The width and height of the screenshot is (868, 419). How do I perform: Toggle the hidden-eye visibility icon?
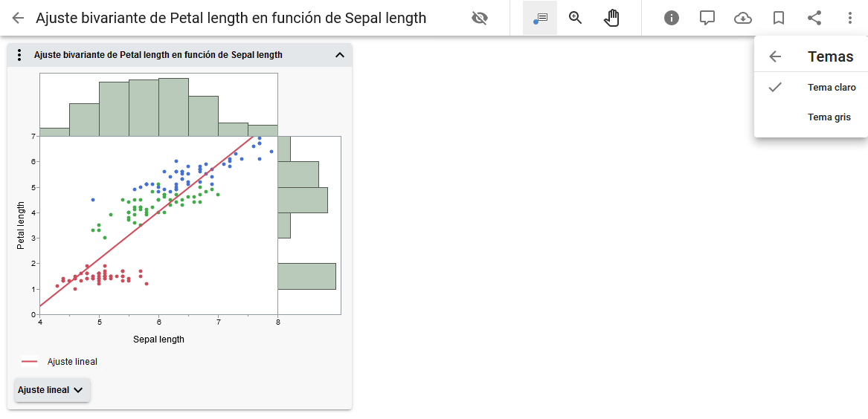tap(480, 18)
